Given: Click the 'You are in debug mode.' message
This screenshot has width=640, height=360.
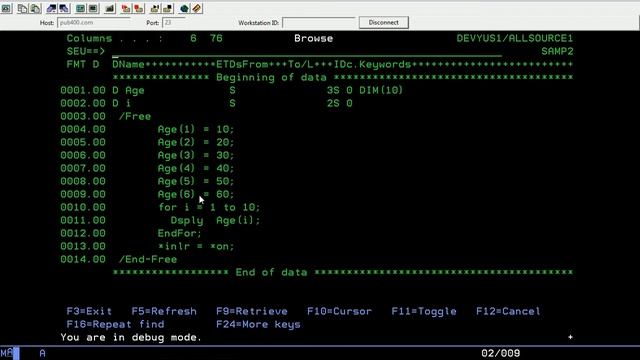Looking at the screenshot, I should [131, 338].
